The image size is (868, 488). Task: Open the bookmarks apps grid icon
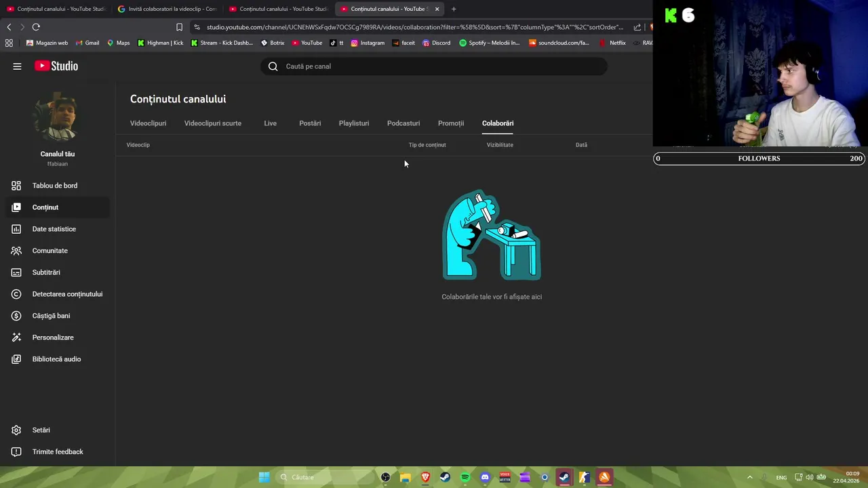click(x=9, y=43)
